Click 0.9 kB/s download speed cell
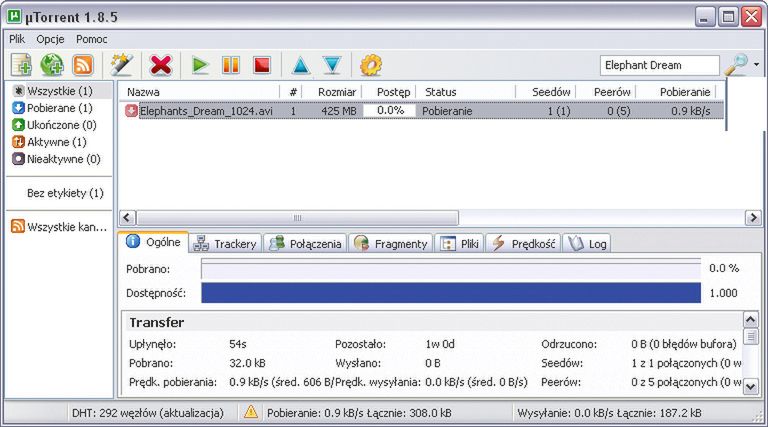This screenshot has width=768, height=427. point(691,111)
